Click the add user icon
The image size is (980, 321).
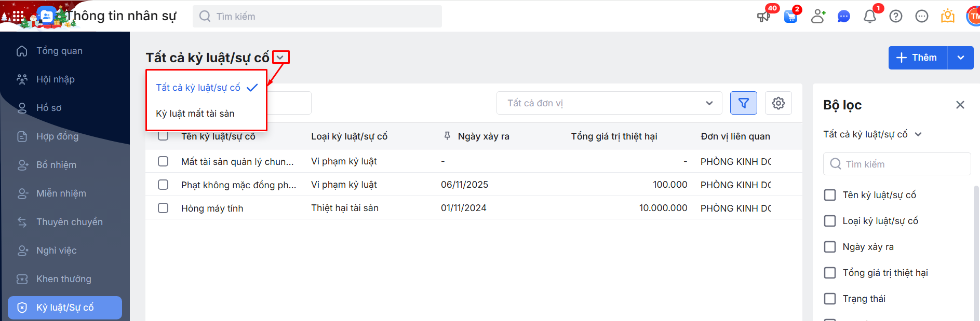click(x=818, y=17)
